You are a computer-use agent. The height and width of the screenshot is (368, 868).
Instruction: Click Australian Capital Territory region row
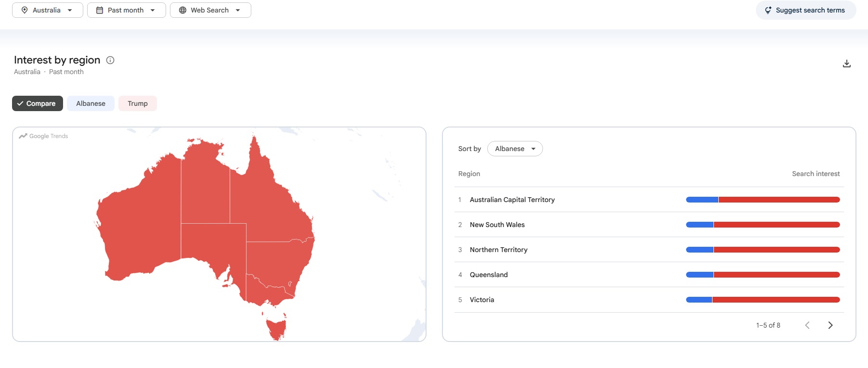pyautogui.click(x=649, y=200)
